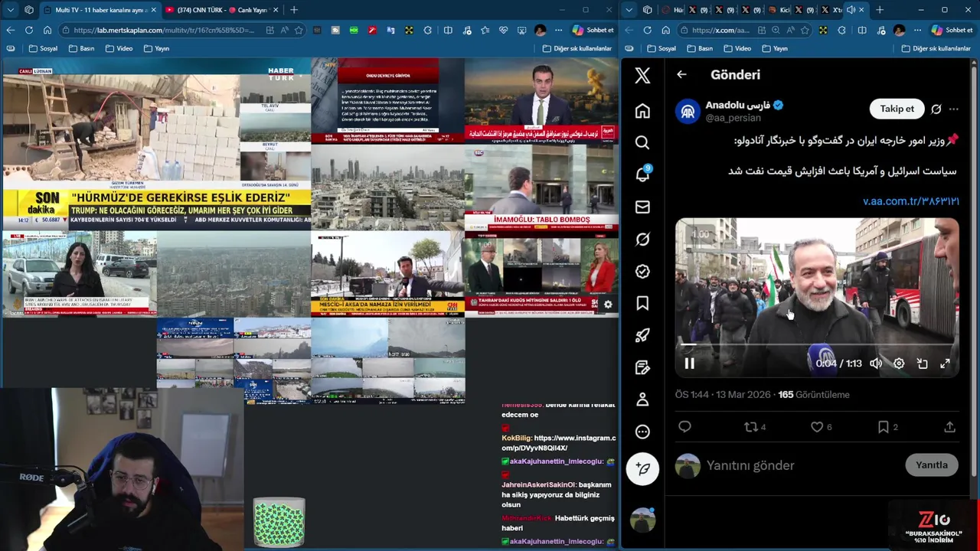This screenshot has height=551, width=980.
Task: Enable picture-in-picture on the X video
Action: 922,364
